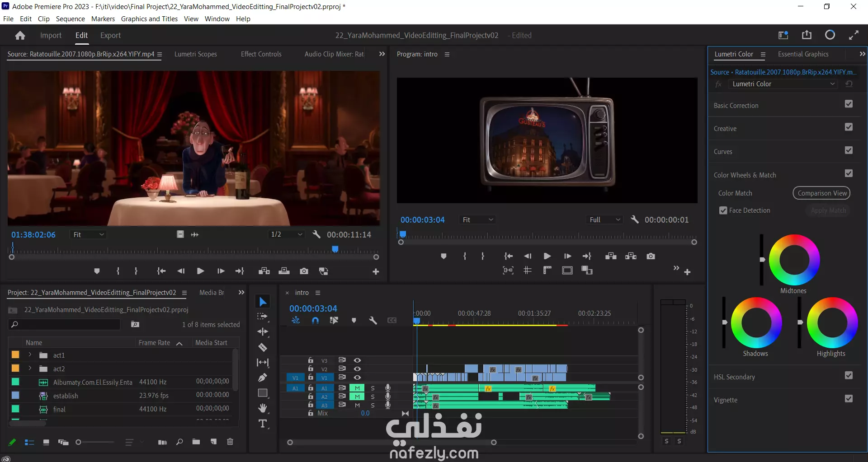Open Lumetri Color effect dropdown
868x462 pixels.
point(783,84)
